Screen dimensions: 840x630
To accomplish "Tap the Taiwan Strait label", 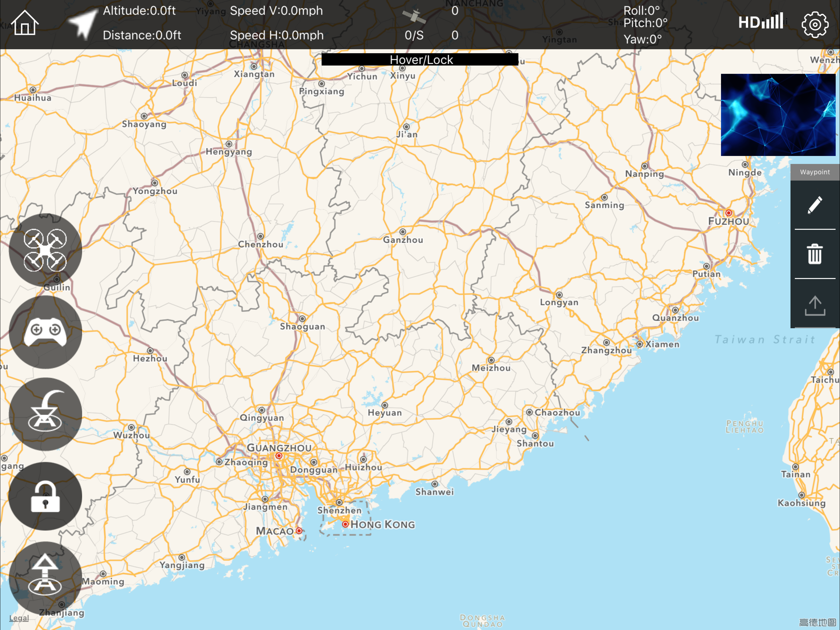I will tap(765, 339).
